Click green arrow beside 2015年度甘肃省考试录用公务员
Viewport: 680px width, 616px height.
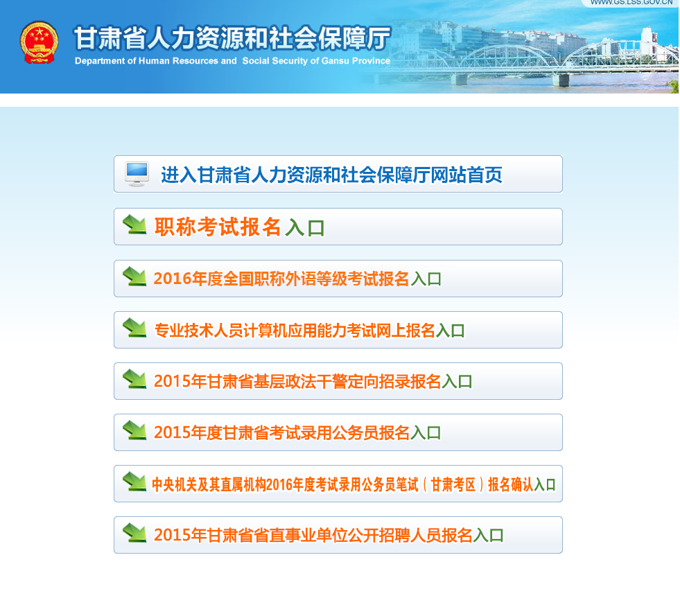[134, 431]
